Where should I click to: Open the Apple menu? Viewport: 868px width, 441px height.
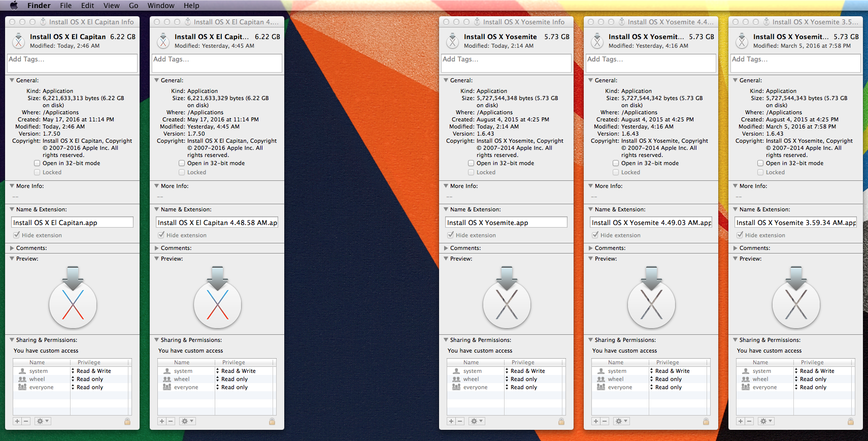(x=14, y=5)
